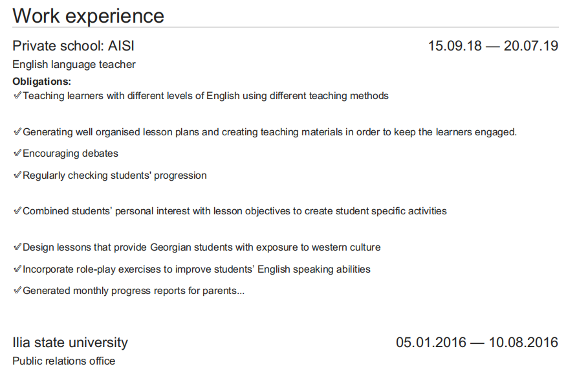Click the bold "Obligations:" label
This screenshot has width=588, height=373.
(41, 82)
